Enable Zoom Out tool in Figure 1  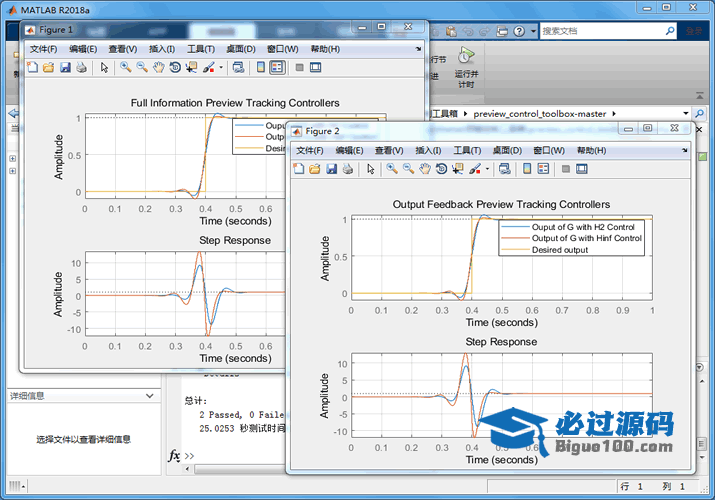[142, 67]
